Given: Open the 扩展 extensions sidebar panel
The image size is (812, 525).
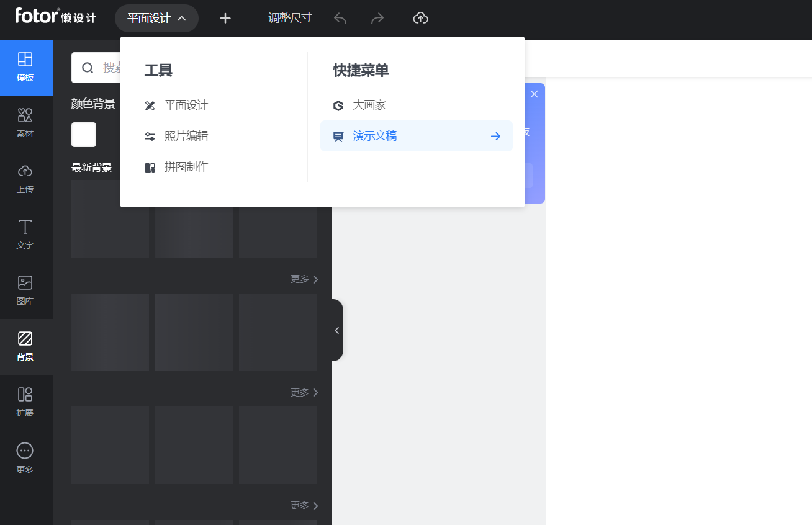Looking at the screenshot, I should 25,402.
